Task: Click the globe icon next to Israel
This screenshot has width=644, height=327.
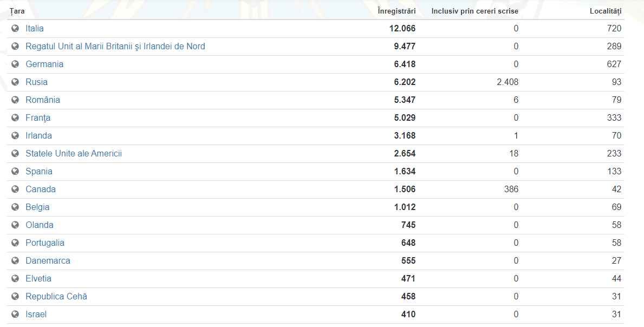Action: point(15,314)
